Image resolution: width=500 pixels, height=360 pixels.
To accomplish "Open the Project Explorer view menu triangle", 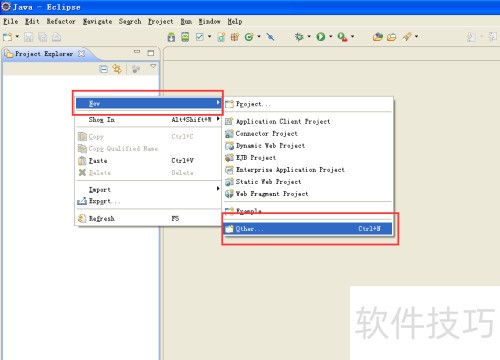I will point(153,66).
